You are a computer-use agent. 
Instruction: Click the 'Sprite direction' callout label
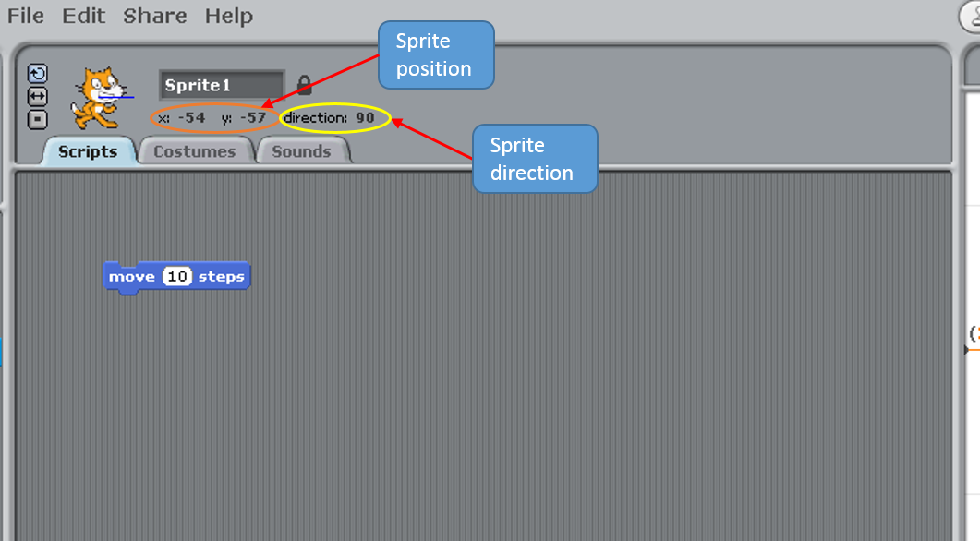(x=535, y=159)
